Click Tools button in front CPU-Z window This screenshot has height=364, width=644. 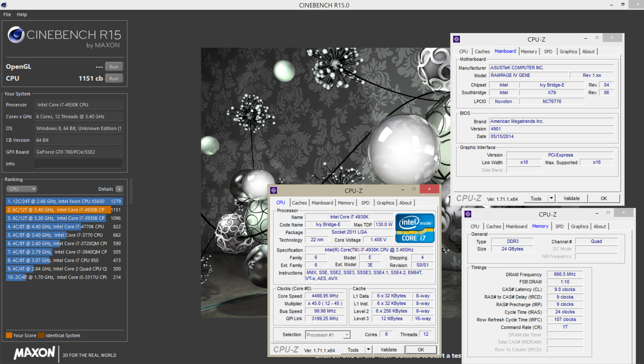[353, 350]
